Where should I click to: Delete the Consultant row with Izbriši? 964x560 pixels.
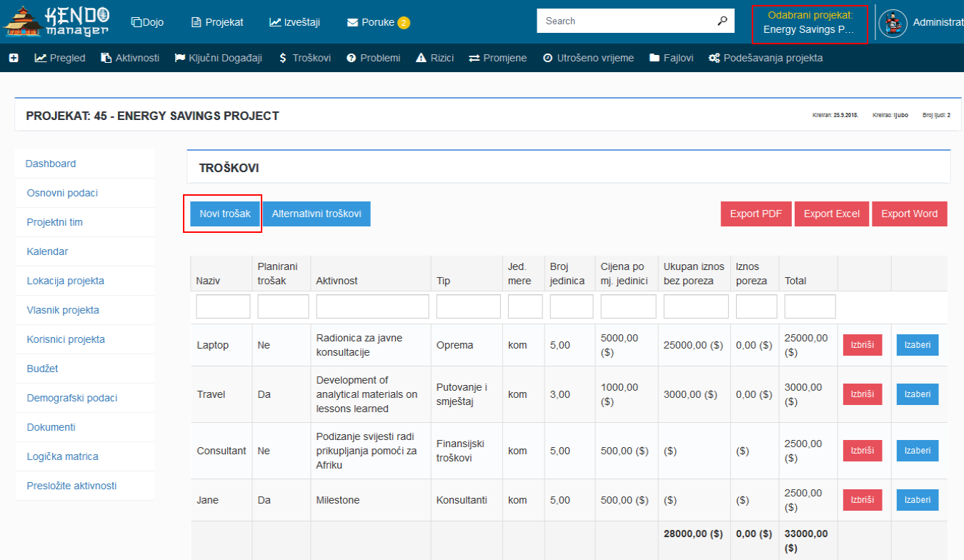(x=863, y=451)
